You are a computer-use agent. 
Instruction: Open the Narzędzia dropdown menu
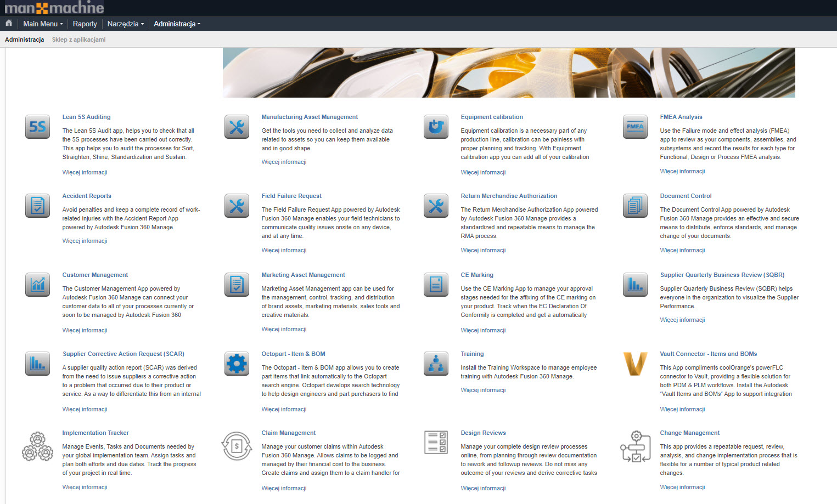tap(125, 24)
